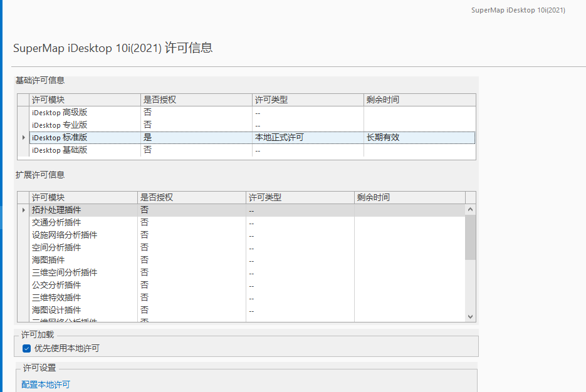Click the 许可类型 header in the basic license table
This screenshot has width=586, height=392.
pos(308,100)
